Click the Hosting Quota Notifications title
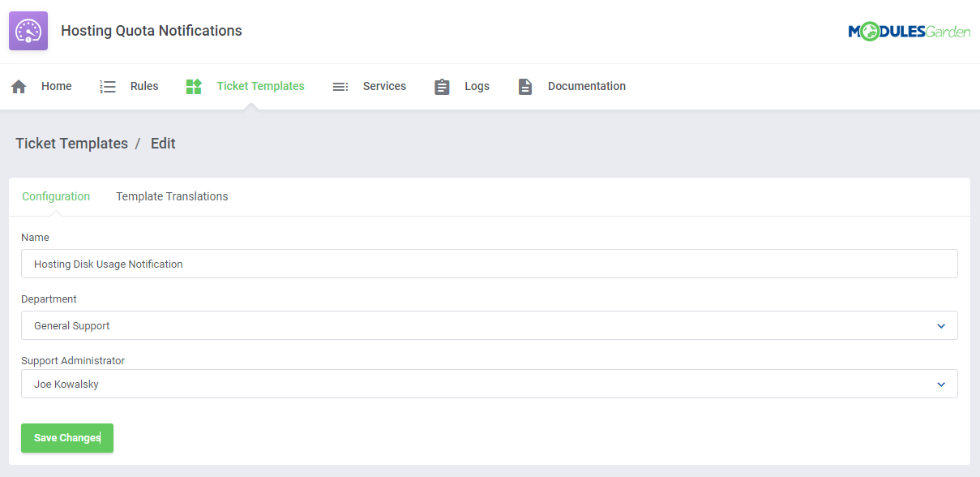 [152, 31]
